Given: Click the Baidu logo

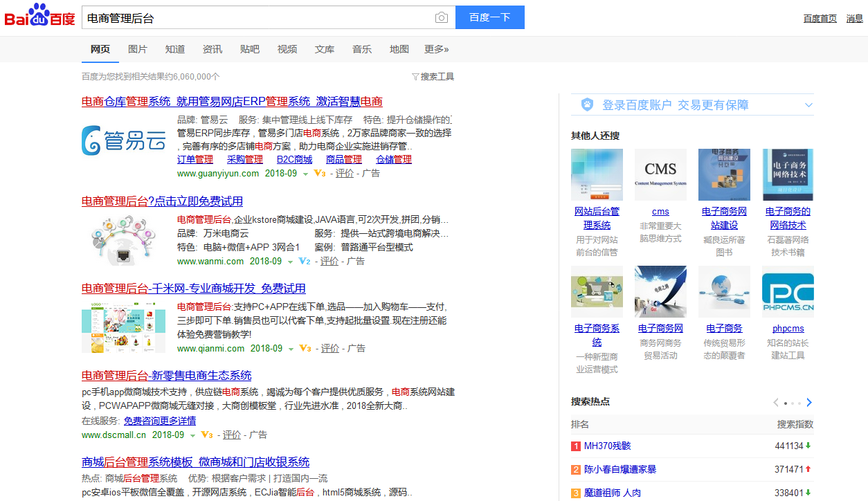Looking at the screenshot, I should tap(39, 17).
